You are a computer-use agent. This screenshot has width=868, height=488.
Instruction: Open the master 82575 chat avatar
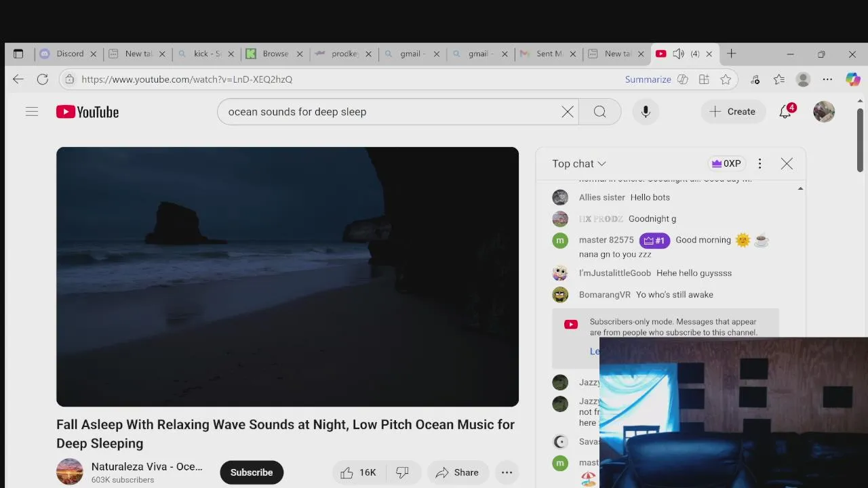pos(560,240)
